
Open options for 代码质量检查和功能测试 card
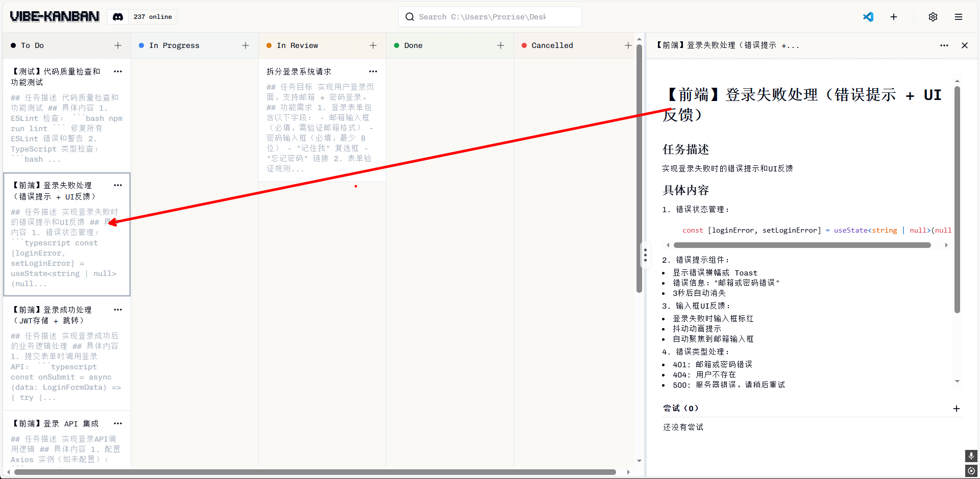[118, 71]
